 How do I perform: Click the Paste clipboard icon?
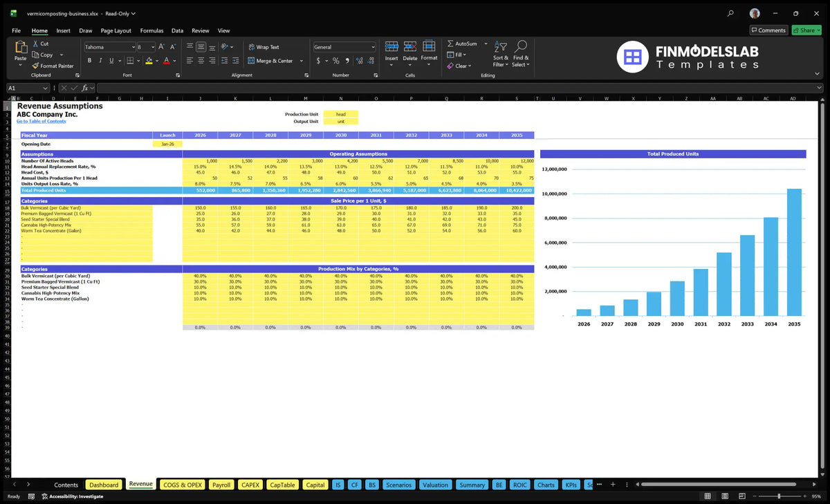20,47
